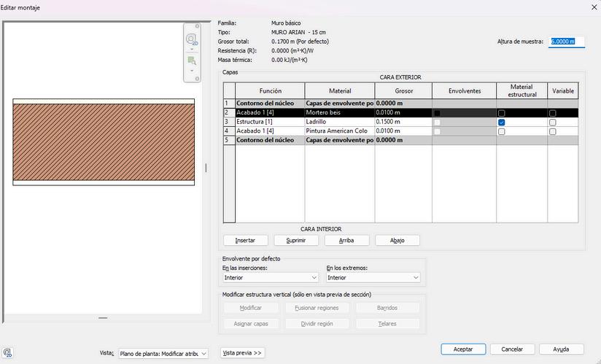Click the Dividir región button
The image size is (601, 364).
[317, 324]
